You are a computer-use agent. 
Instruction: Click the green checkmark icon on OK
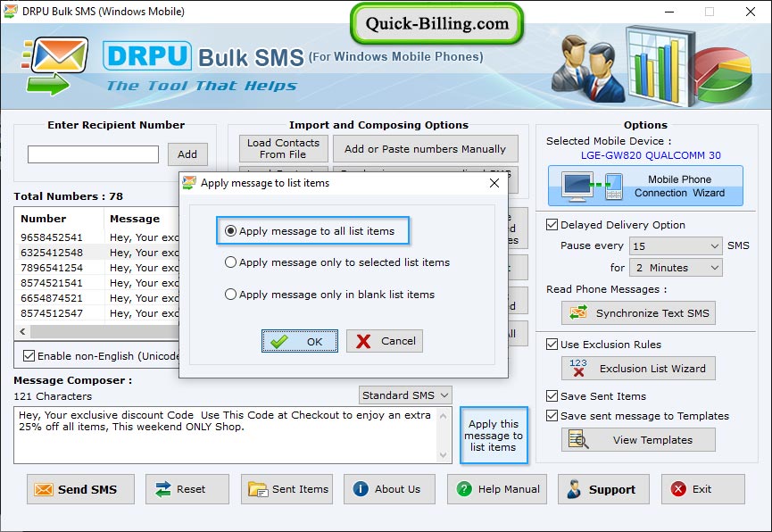click(278, 341)
